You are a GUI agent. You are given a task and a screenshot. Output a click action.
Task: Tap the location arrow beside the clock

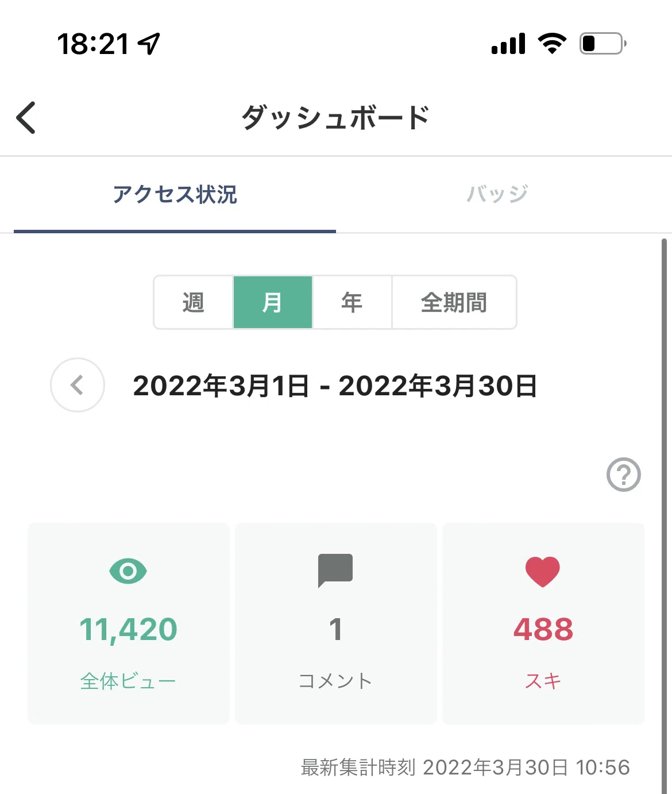tap(149, 44)
